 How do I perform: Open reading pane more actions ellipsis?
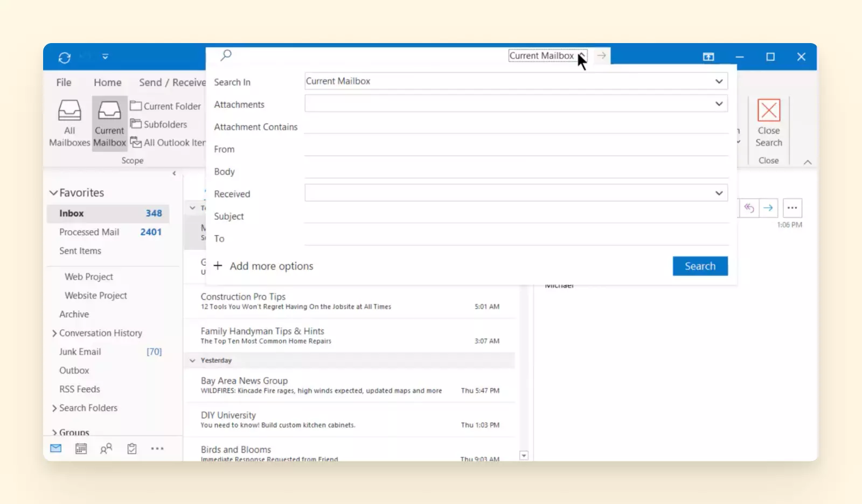click(x=792, y=208)
